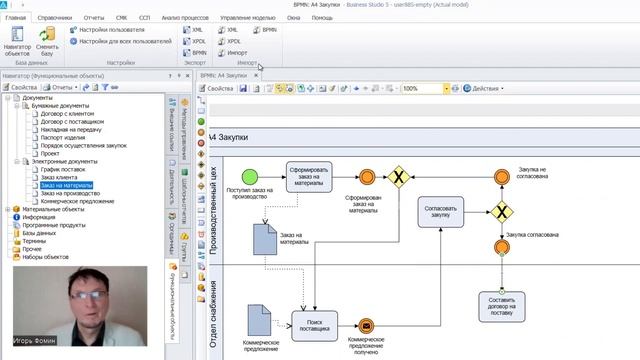
Task: Collapse the Документы tree node
Action: pos(8,98)
